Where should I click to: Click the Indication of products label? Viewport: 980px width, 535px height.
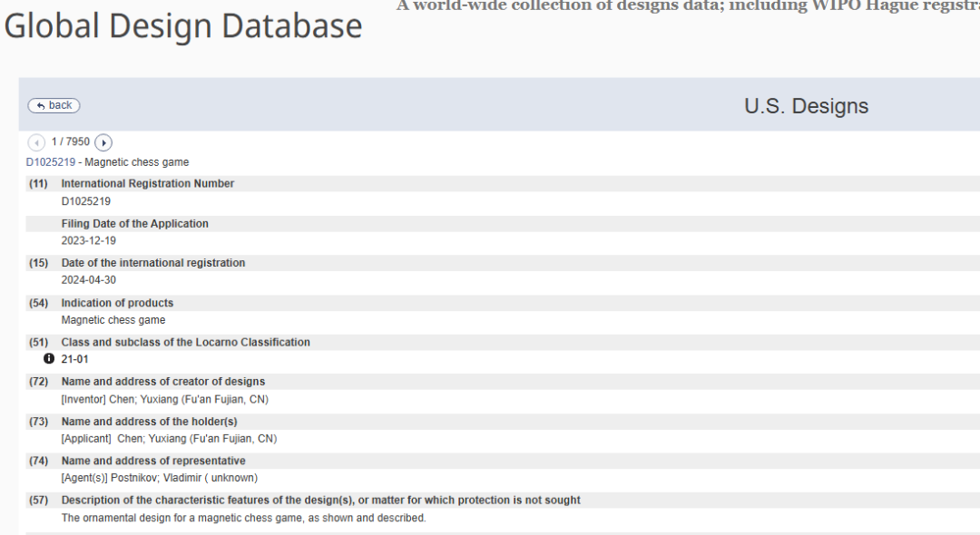pos(117,303)
